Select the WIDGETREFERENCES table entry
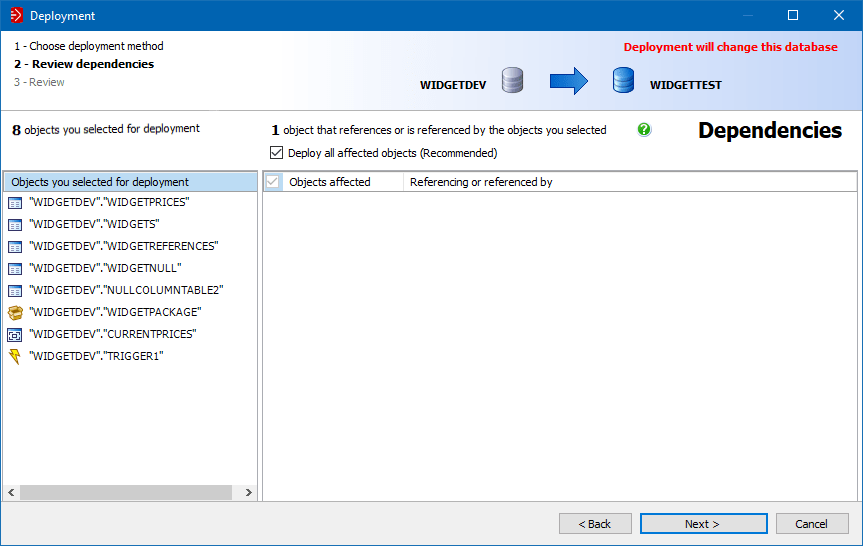Screen dimensions: 863x546 (124, 246)
